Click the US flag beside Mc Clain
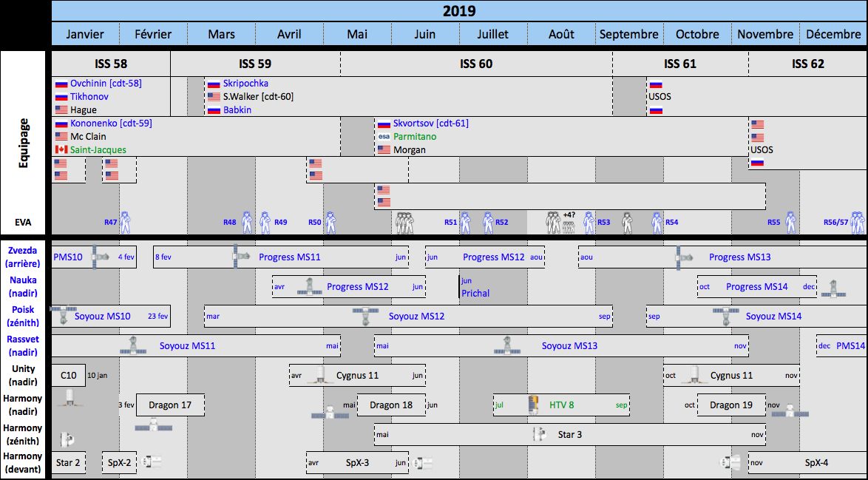 tap(61, 137)
